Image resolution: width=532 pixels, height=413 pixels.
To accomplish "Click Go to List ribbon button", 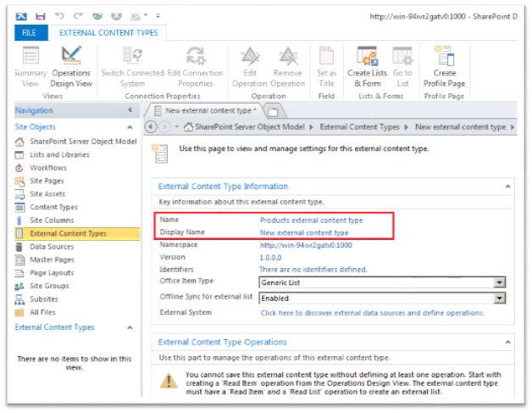I will tap(402, 67).
